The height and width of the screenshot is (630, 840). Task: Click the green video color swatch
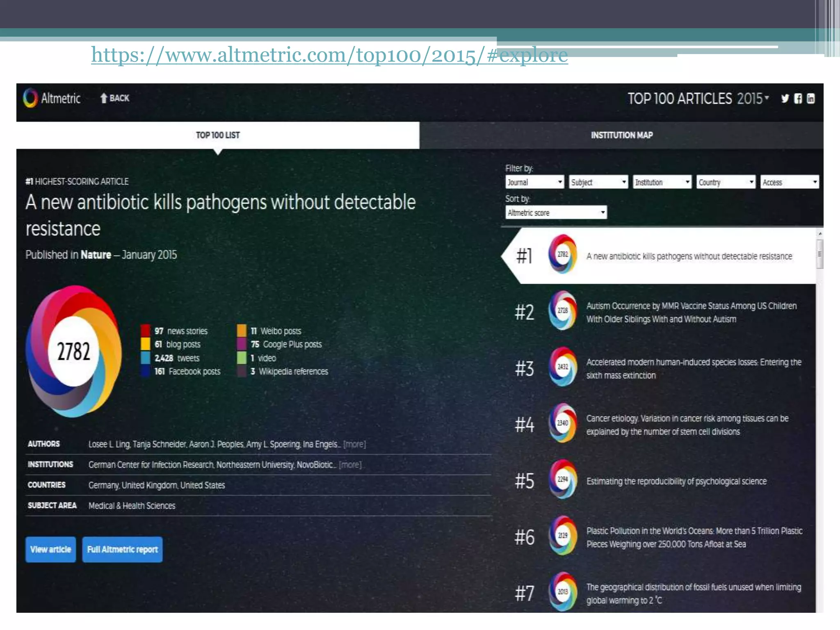point(242,358)
